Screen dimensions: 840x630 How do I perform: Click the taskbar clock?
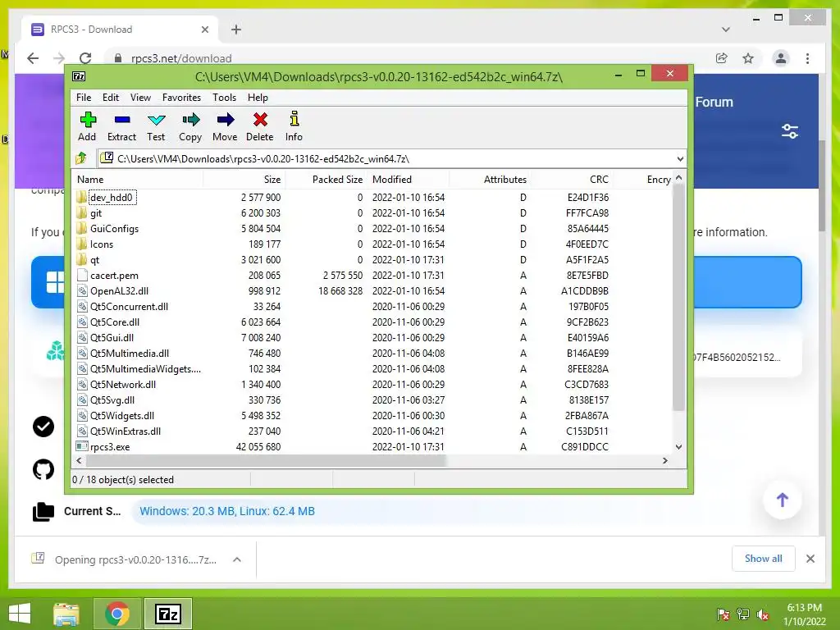point(804,614)
